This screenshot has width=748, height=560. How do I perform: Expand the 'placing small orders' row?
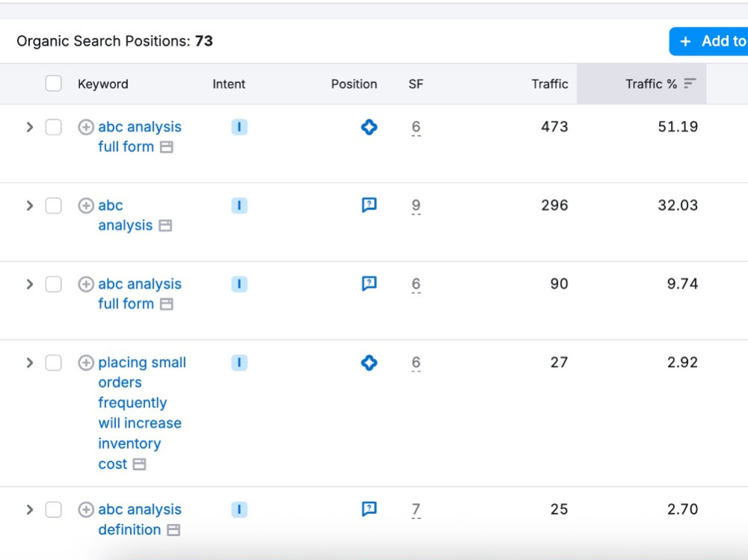click(x=30, y=363)
